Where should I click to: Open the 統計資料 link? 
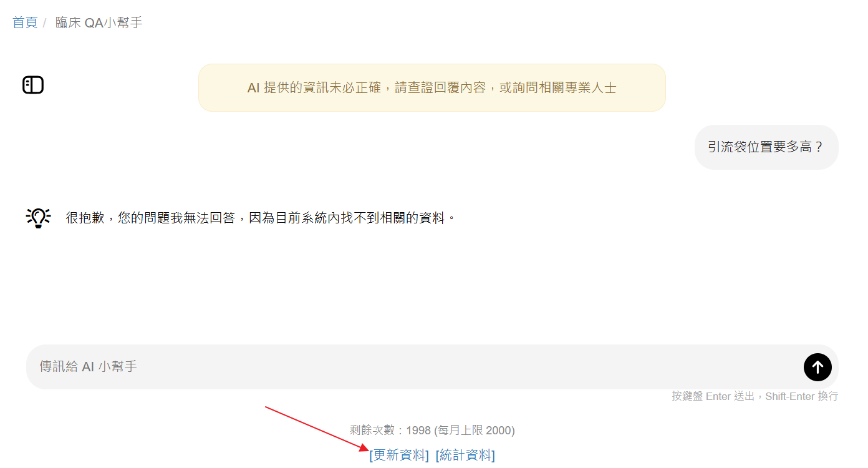(465, 455)
